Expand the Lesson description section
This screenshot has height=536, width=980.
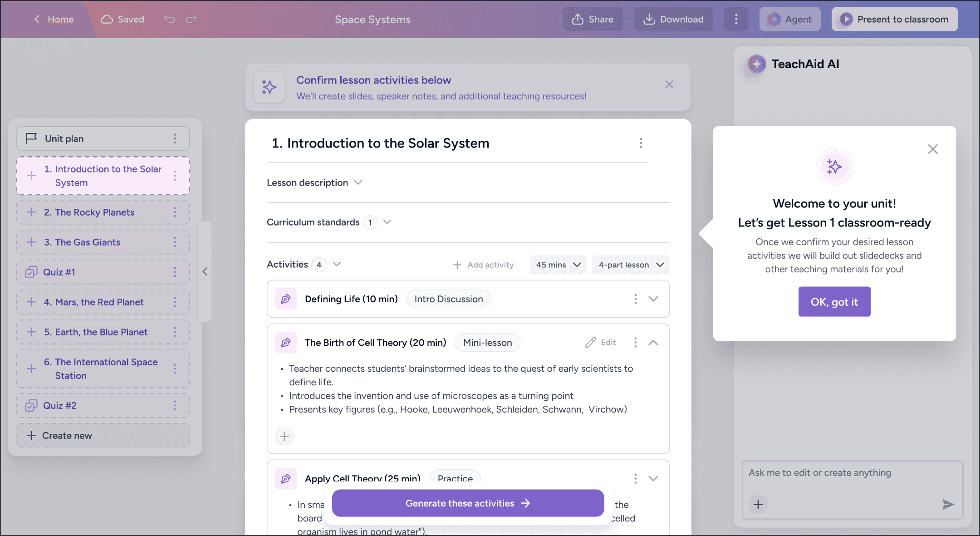[358, 182]
